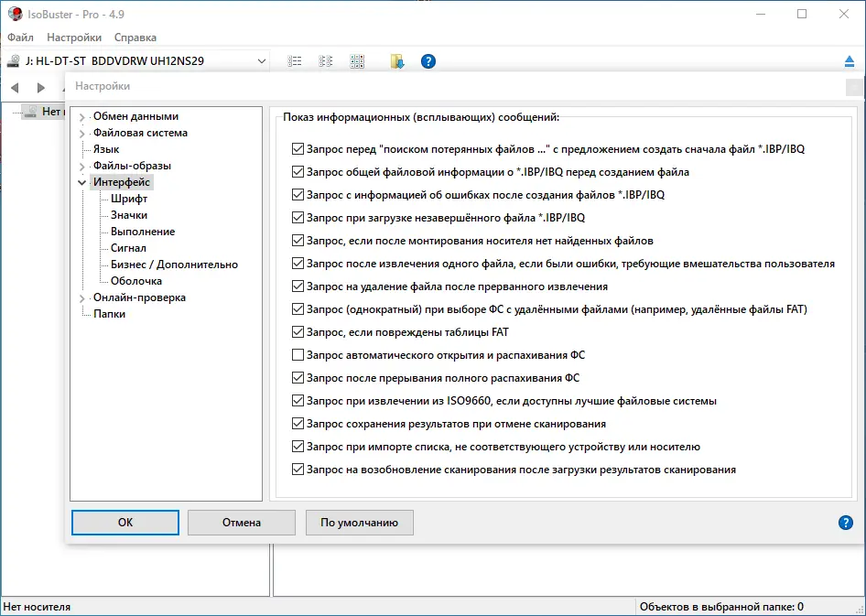Switch to the small icons view

pyautogui.click(x=326, y=61)
